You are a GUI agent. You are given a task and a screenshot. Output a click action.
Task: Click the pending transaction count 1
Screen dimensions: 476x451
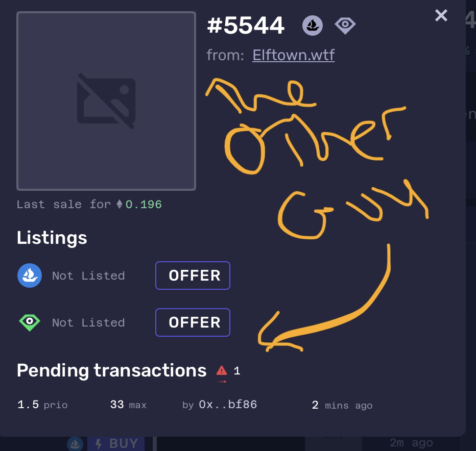(x=237, y=370)
